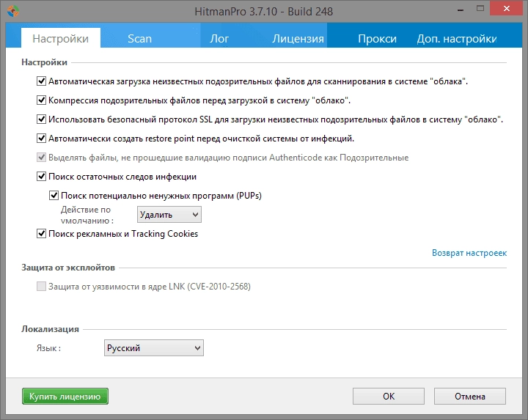
Task: Disable Tracking Cookies search checkbox
Action: click(41, 234)
